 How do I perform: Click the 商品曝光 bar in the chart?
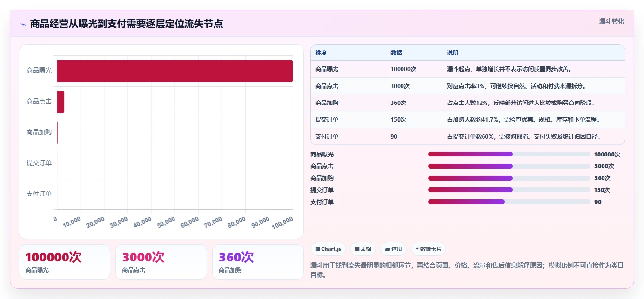pyautogui.click(x=175, y=71)
